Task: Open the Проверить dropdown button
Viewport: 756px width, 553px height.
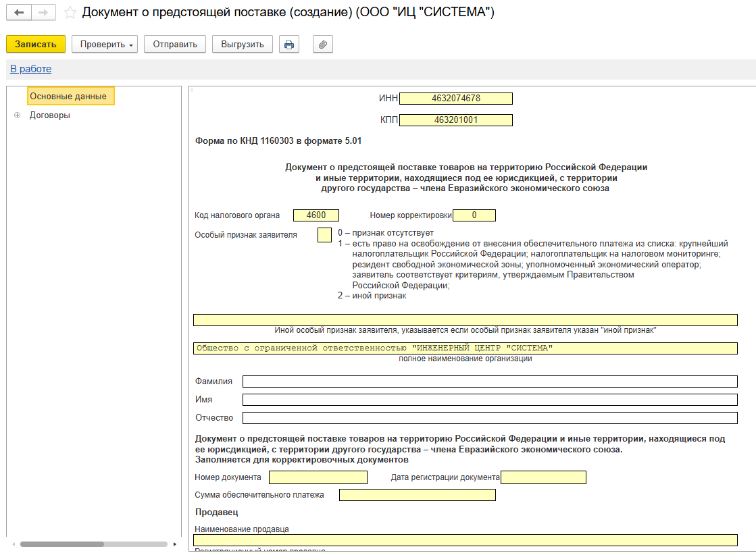Action: coord(107,45)
